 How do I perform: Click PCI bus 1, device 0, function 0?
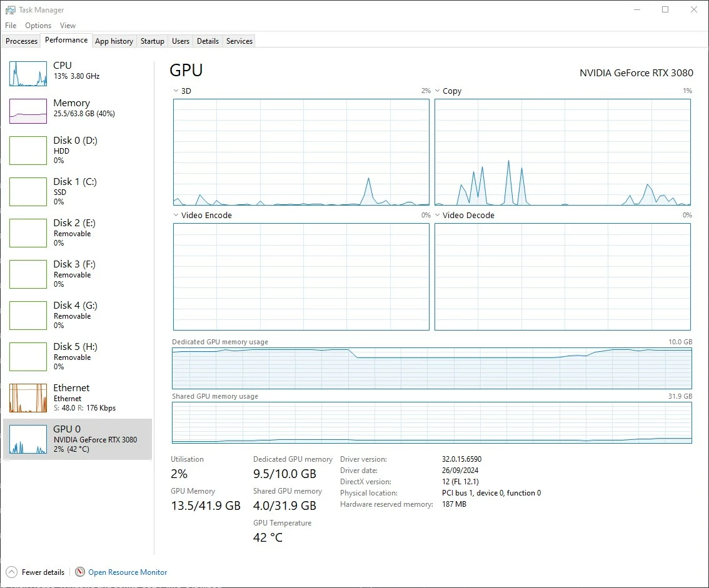pyautogui.click(x=491, y=493)
